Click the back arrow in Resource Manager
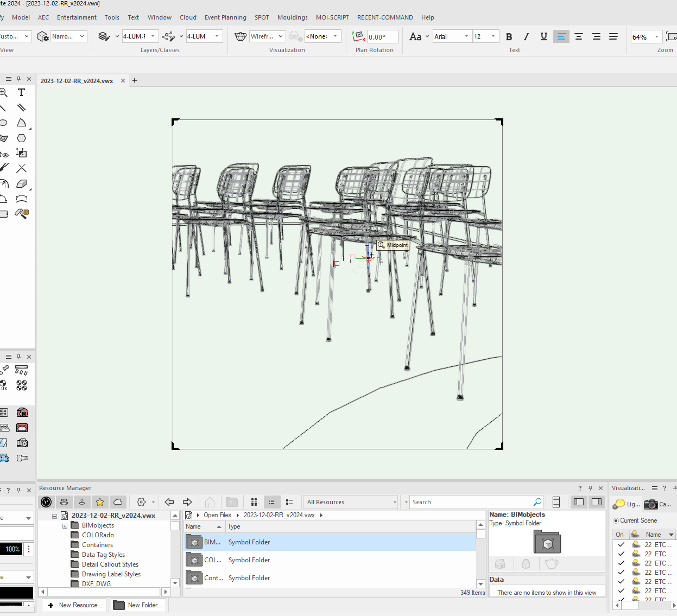The height and width of the screenshot is (616, 677). click(169, 502)
